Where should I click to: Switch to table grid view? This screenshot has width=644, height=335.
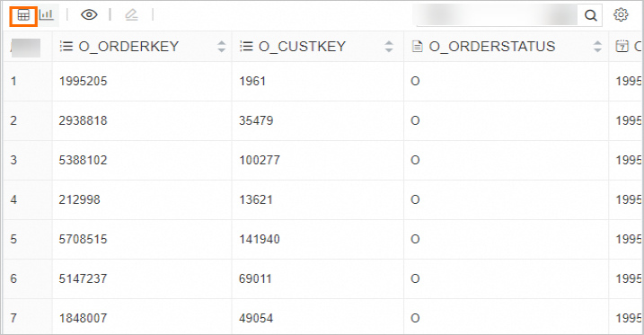(23, 15)
